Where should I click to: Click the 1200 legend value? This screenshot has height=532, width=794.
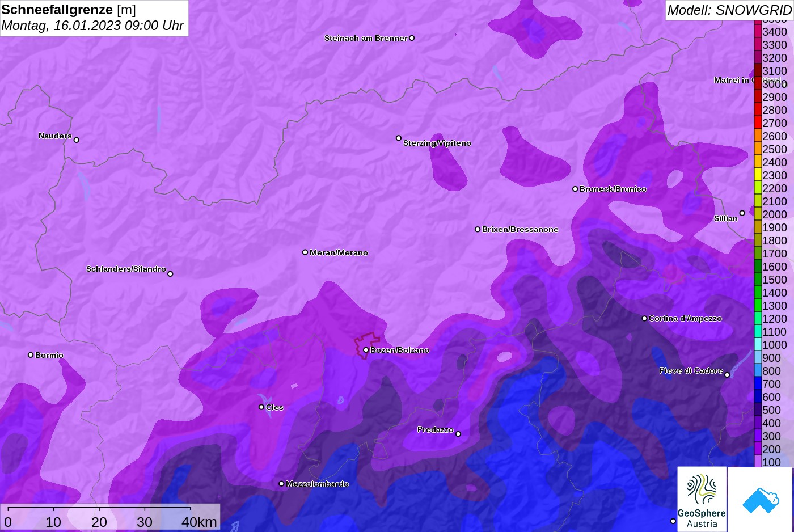(x=775, y=319)
